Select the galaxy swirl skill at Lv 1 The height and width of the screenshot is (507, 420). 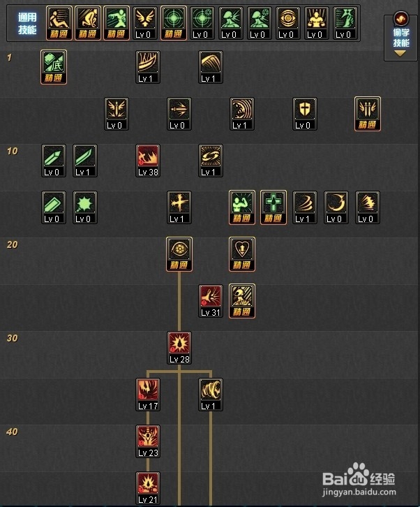click(210, 161)
